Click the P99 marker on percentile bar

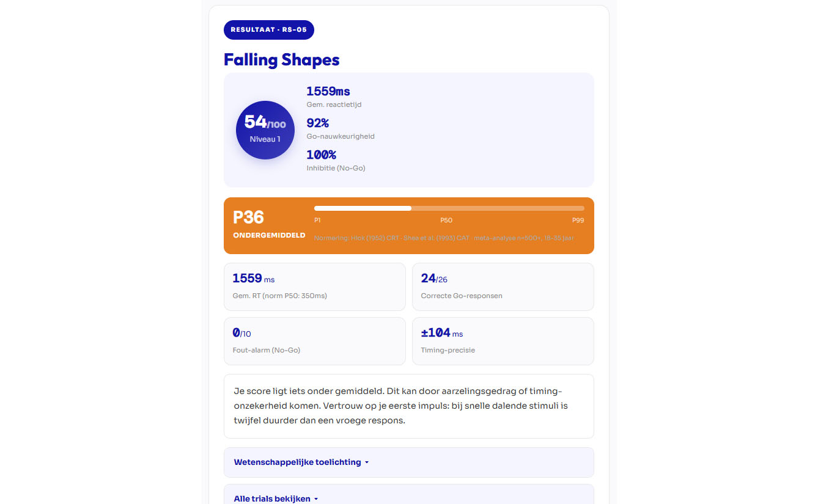[x=578, y=221]
